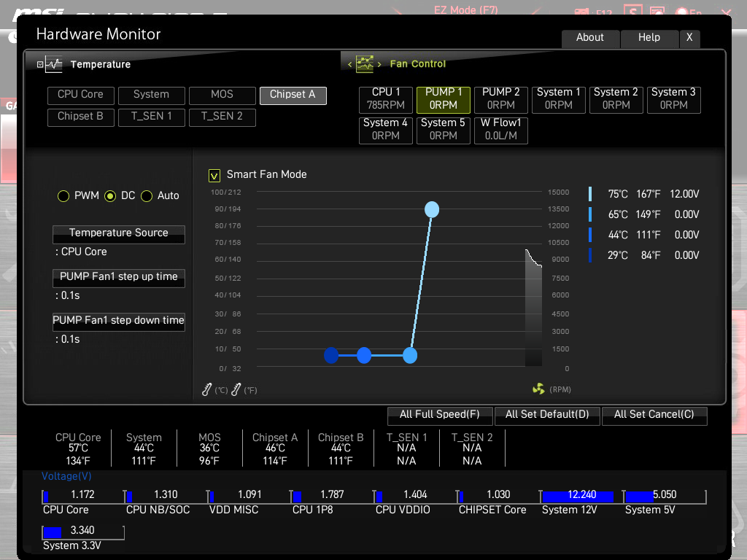The width and height of the screenshot is (747, 560).
Task: Choose the CPU 1 fan at 785RPM
Action: [386, 99]
